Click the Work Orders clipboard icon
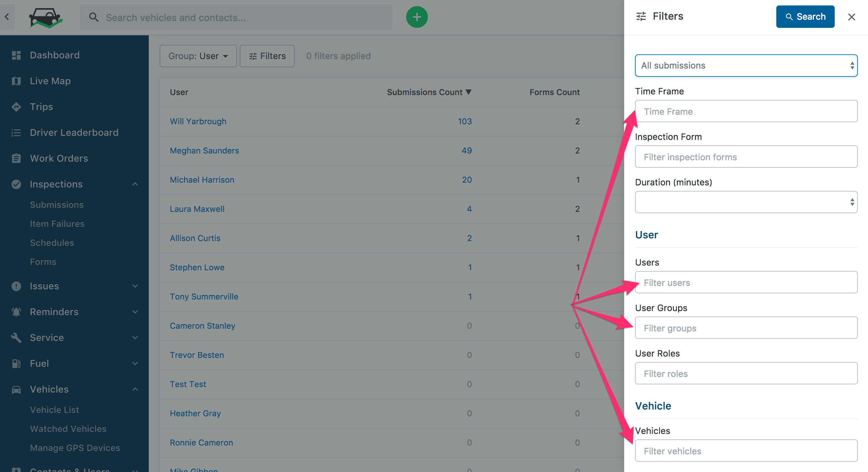The width and height of the screenshot is (868, 472). click(16, 158)
